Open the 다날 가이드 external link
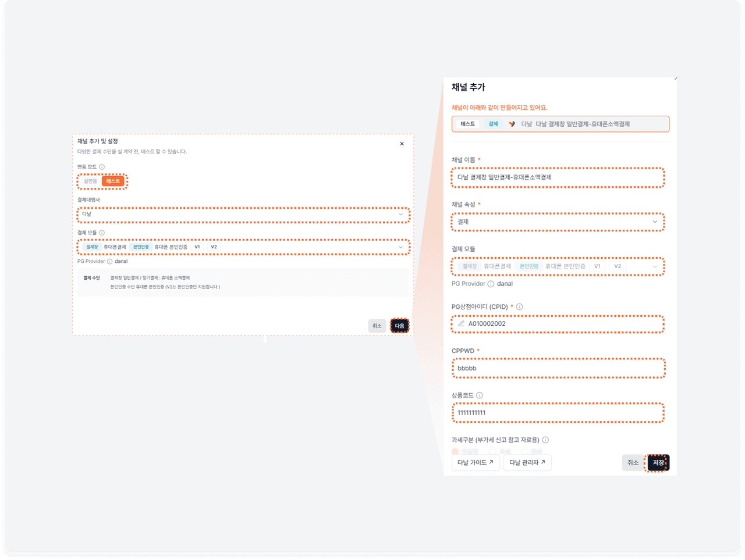The image size is (745, 560). [475, 463]
